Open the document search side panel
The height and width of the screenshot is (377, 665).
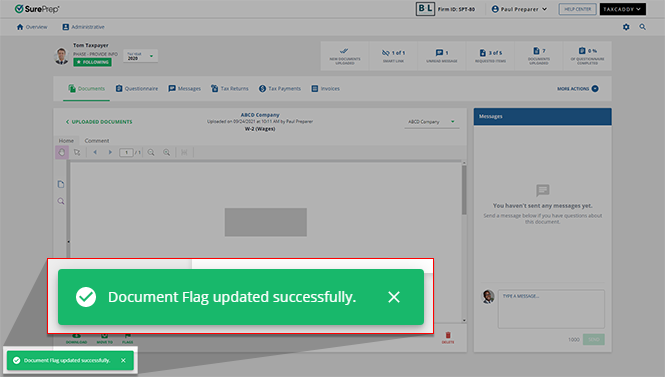coord(61,201)
